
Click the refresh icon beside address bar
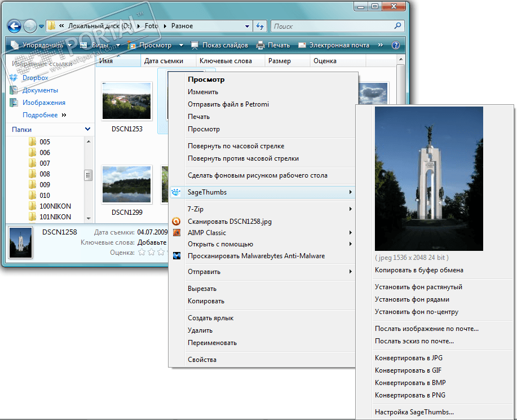pyautogui.click(x=260, y=26)
